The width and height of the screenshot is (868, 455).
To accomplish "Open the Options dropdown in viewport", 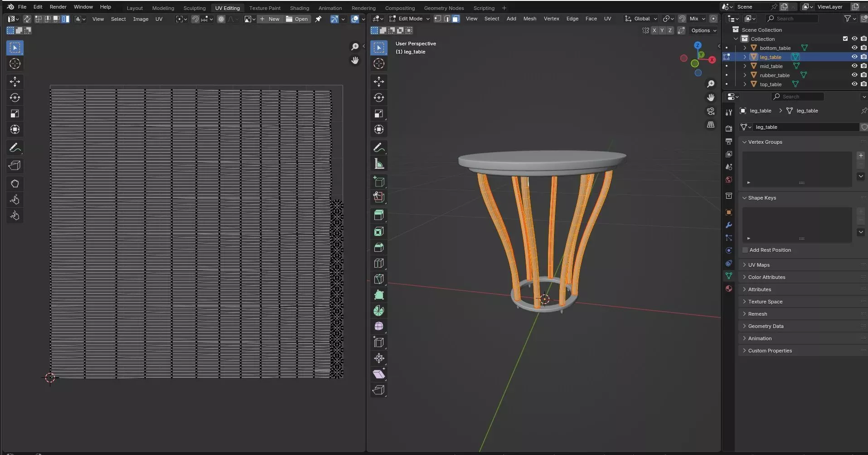I will (x=703, y=30).
